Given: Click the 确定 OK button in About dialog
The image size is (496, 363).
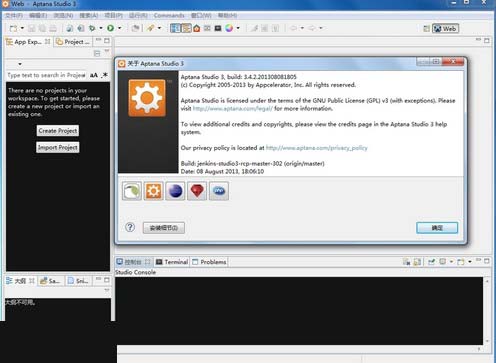Looking at the screenshot, I should pos(437,228).
